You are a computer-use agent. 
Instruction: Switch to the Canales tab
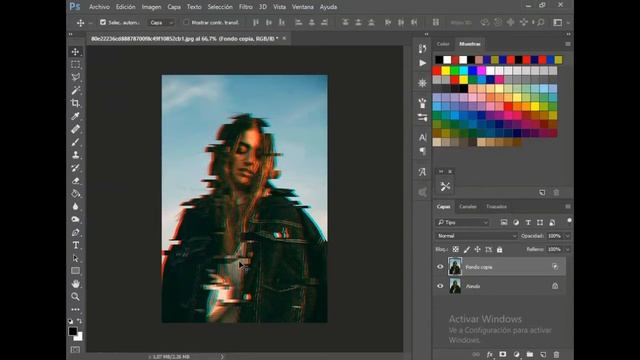(468, 207)
